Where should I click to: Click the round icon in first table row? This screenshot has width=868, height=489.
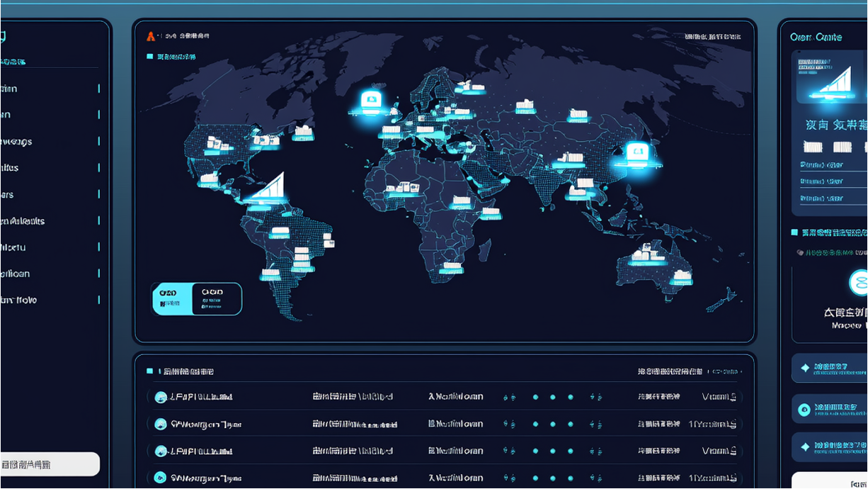click(x=161, y=397)
